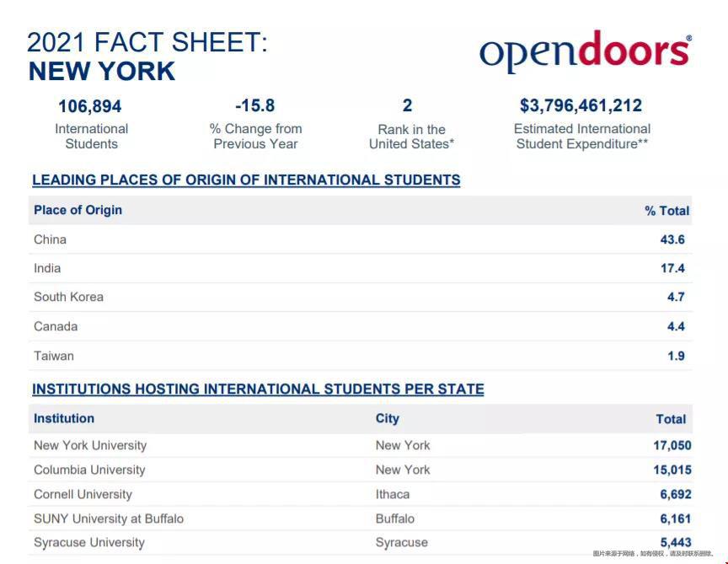This screenshot has height=564, width=728.
Task: Select "Syracuse University" institution name
Action: coord(89,543)
